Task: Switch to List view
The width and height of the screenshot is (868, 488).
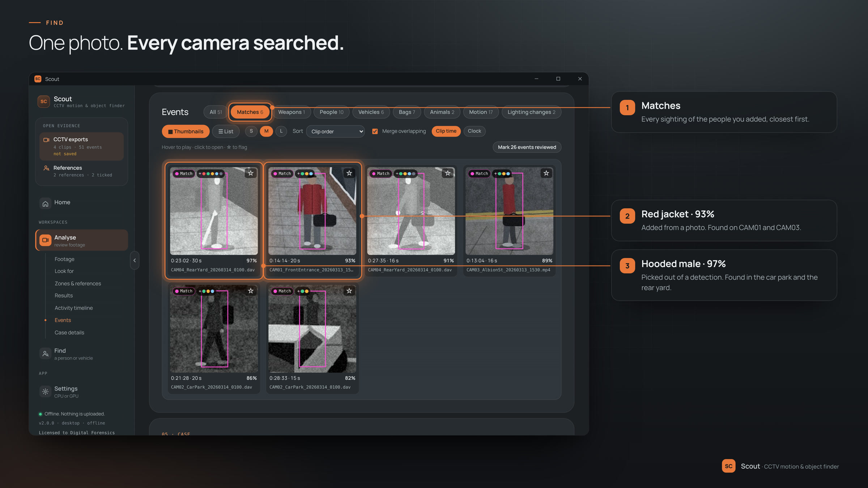Action: point(226,131)
